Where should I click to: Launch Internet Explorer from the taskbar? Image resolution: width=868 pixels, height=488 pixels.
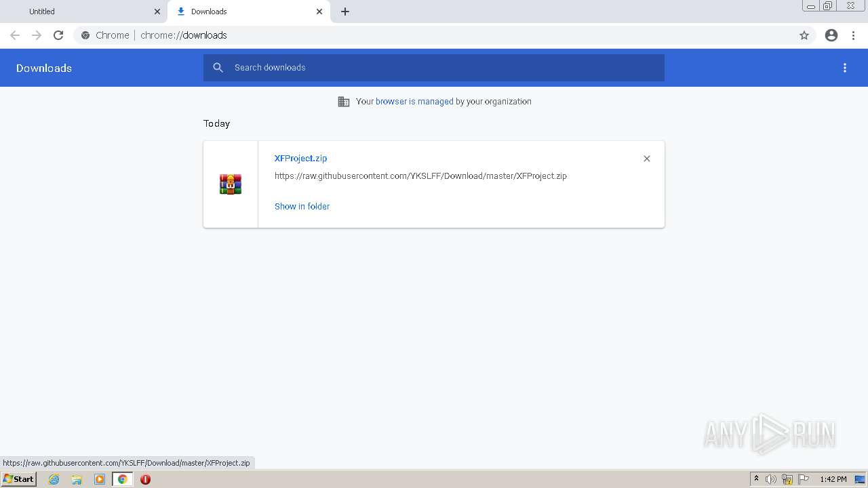pos(54,479)
